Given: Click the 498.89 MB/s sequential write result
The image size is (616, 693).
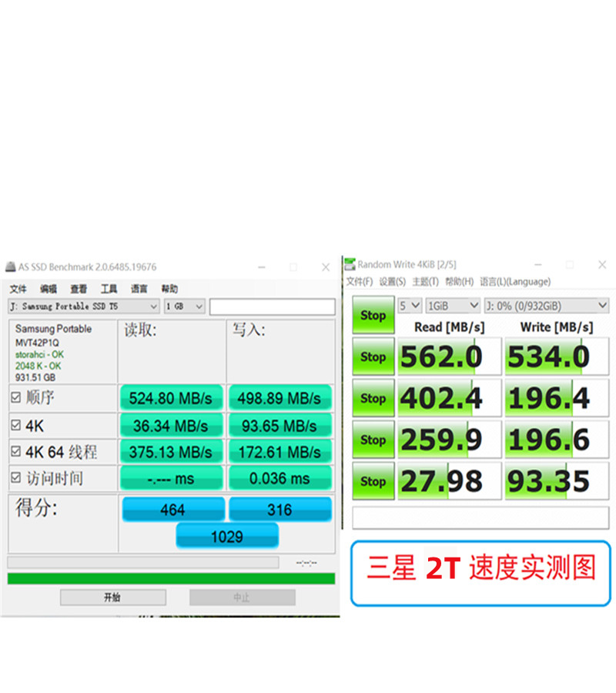Looking at the screenshot, I should click(280, 398).
